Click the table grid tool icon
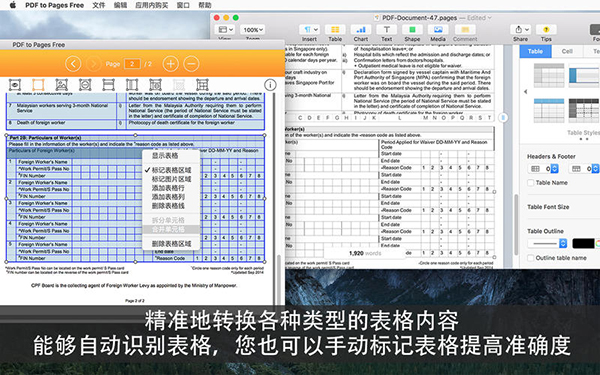The width and height of the screenshot is (600, 375). [x=202, y=85]
